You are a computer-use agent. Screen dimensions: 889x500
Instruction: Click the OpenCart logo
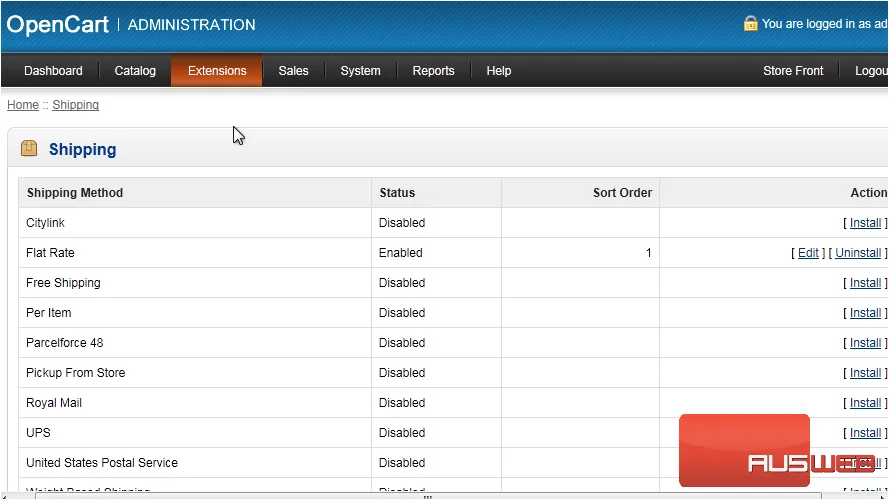click(57, 24)
